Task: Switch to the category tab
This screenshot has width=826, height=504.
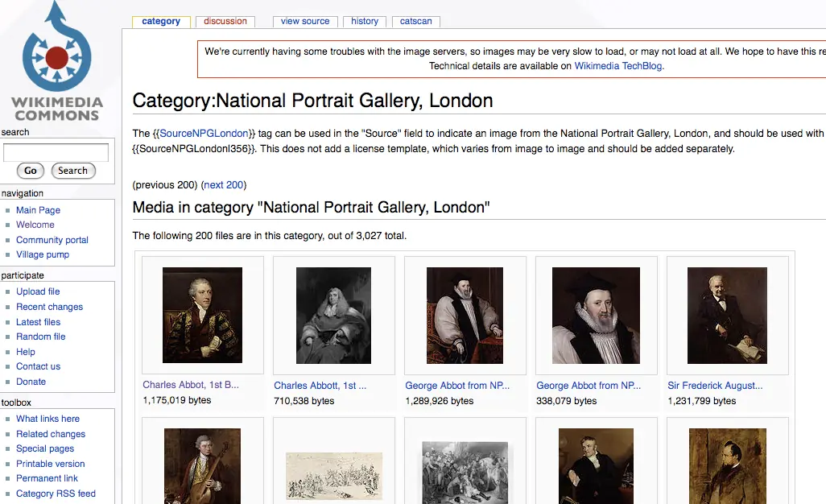Action: pyautogui.click(x=161, y=22)
